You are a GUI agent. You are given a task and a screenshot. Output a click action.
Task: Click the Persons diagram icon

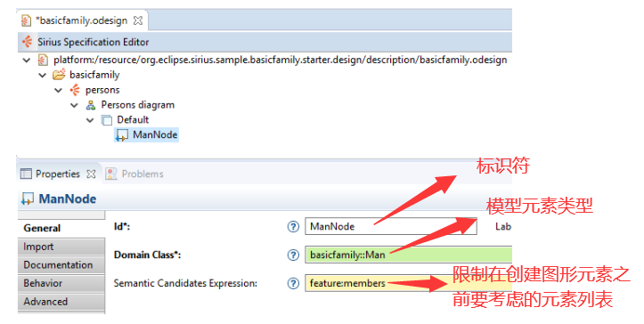[x=91, y=105]
